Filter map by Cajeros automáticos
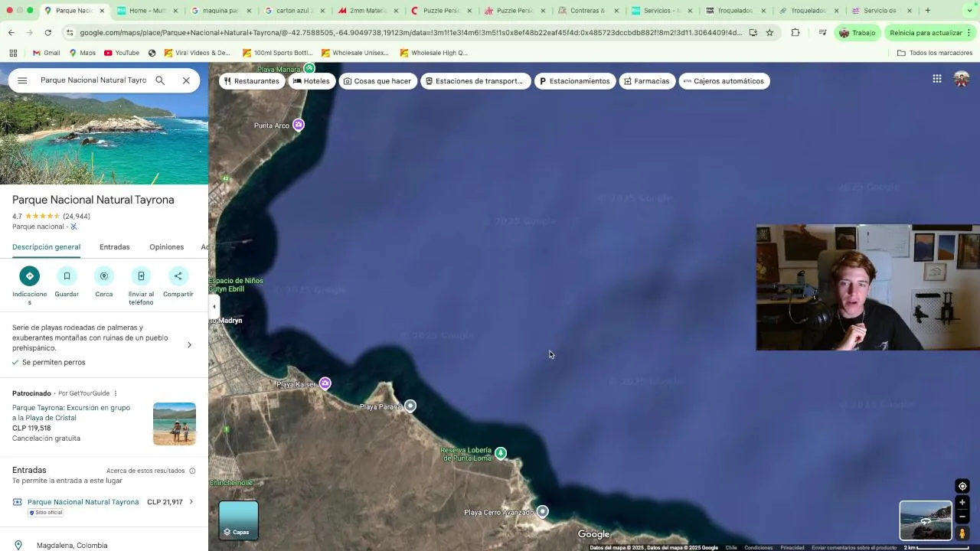 pos(724,81)
